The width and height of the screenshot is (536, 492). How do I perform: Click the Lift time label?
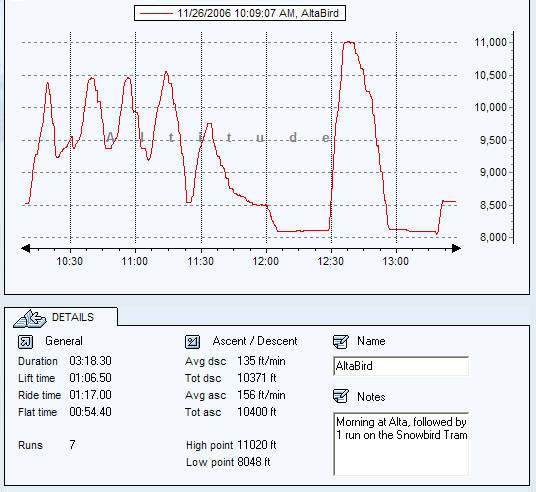pos(37,378)
